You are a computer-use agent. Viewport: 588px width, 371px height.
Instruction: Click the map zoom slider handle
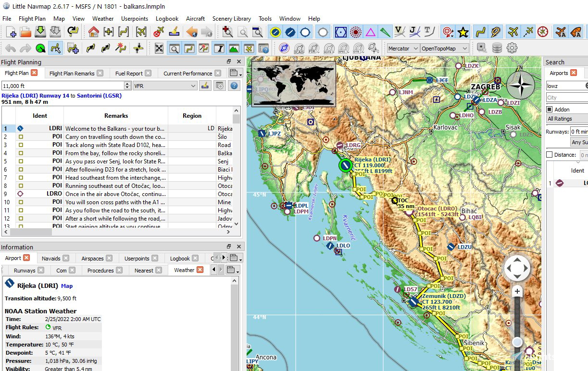point(517,342)
